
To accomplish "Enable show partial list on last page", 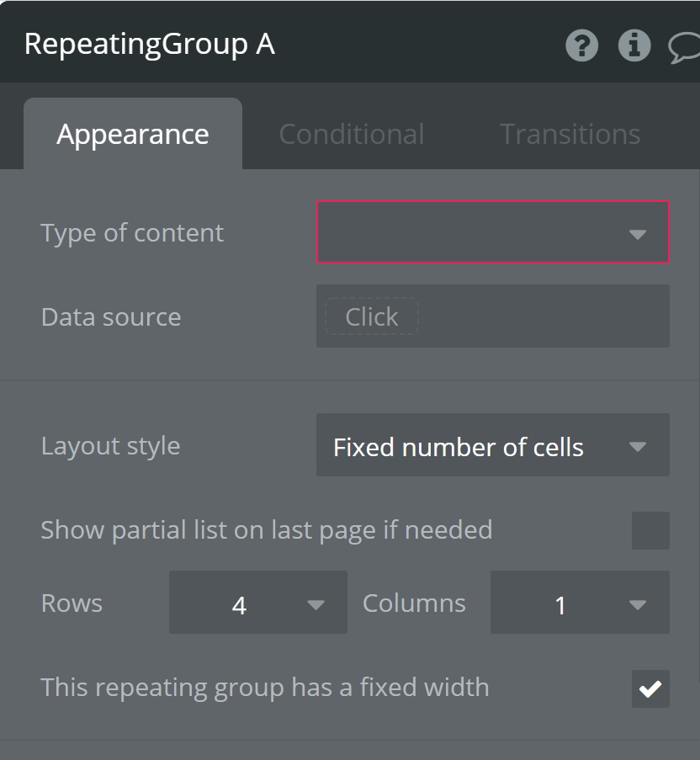I will 650,530.
